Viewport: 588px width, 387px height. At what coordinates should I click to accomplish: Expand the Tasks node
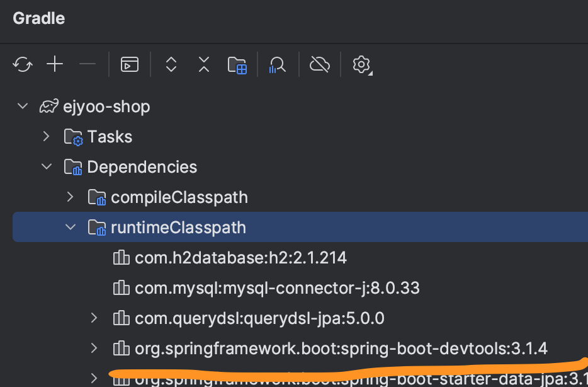[47, 136]
